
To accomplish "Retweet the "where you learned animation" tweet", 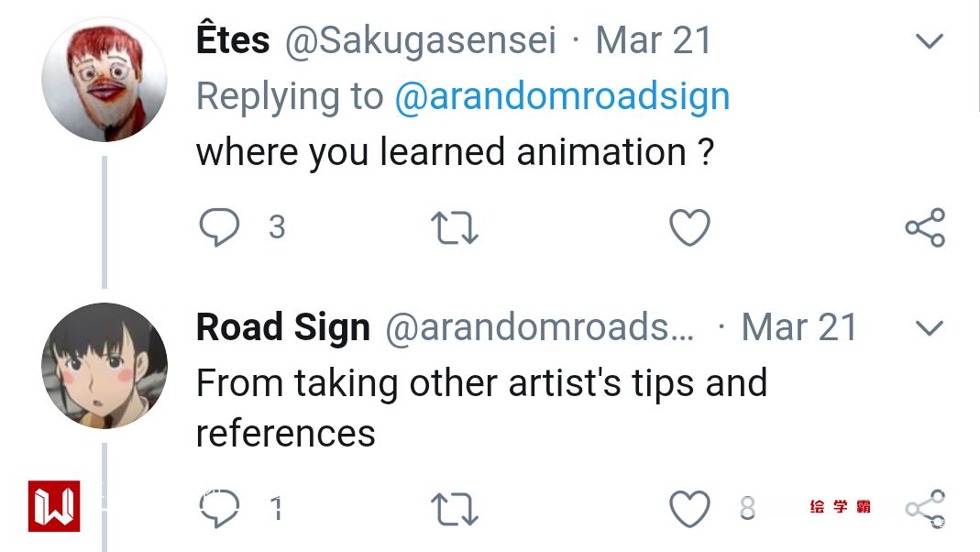I will tap(454, 227).
